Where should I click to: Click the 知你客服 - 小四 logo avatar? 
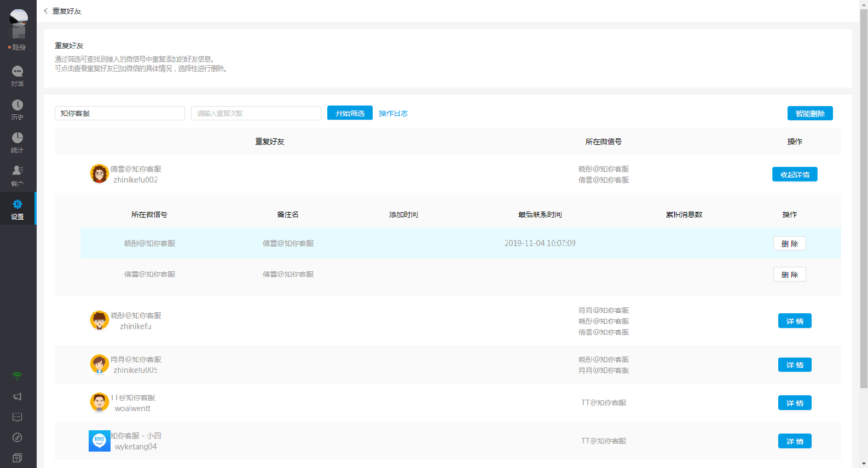coord(99,441)
